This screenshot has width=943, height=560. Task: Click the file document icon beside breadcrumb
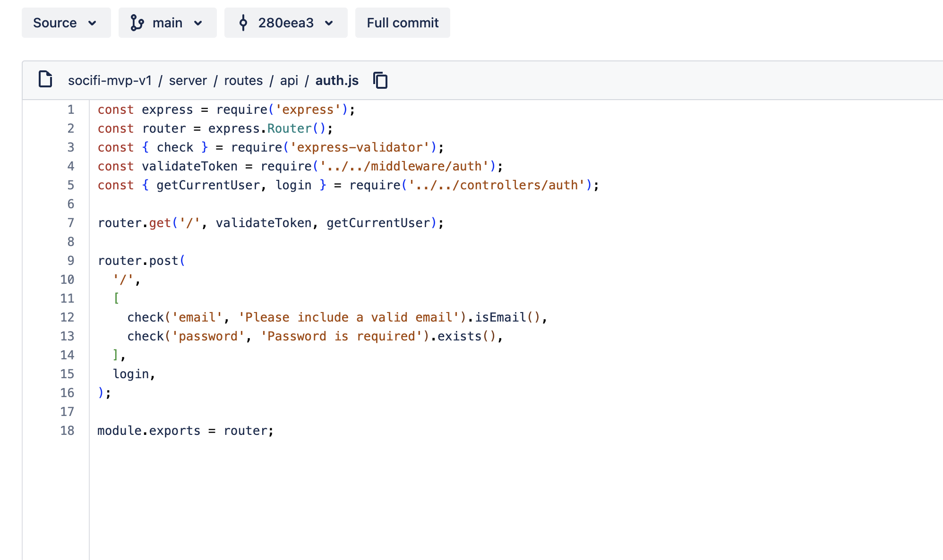45,79
